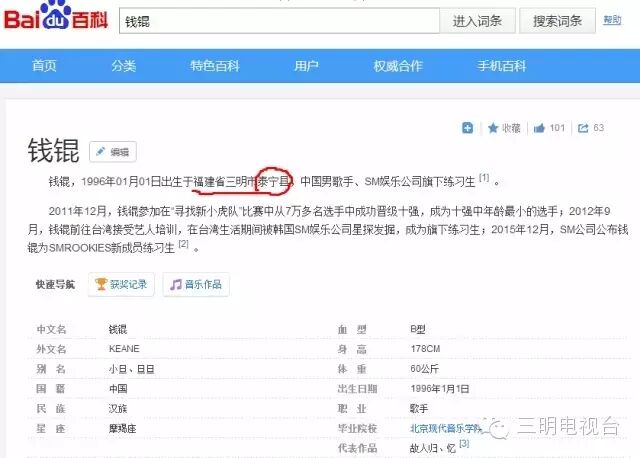This screenshot has width=640, height=458.
Task: Click the 身高 value 178CM
Action: pos(425,349)
